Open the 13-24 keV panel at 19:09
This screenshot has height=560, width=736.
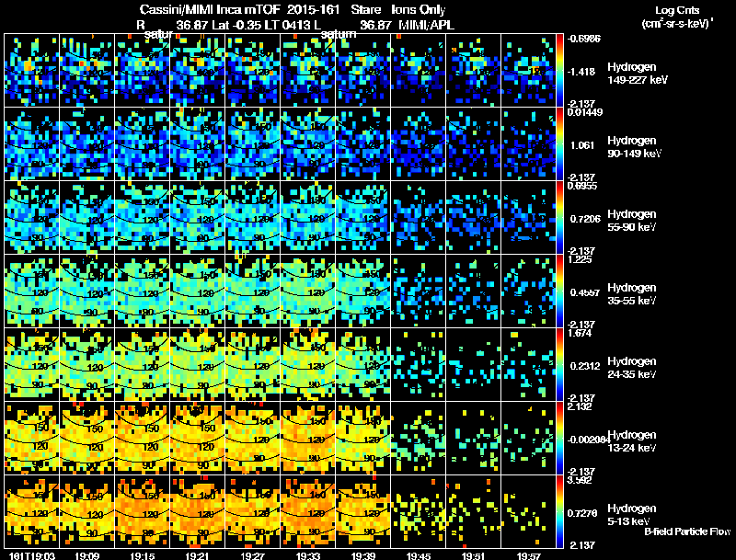86,439
